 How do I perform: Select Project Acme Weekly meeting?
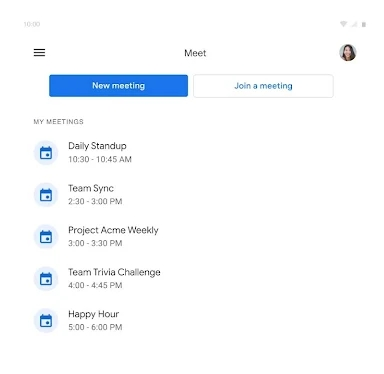192,237
